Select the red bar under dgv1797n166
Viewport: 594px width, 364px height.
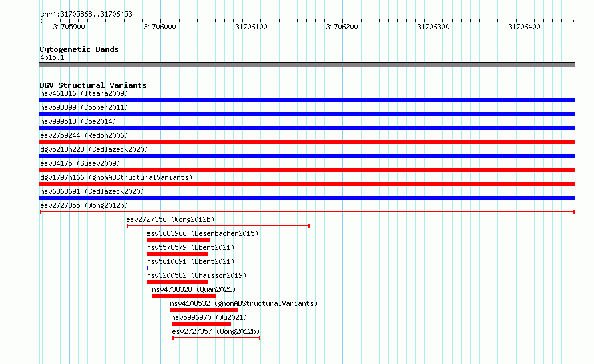pos(307,184)
